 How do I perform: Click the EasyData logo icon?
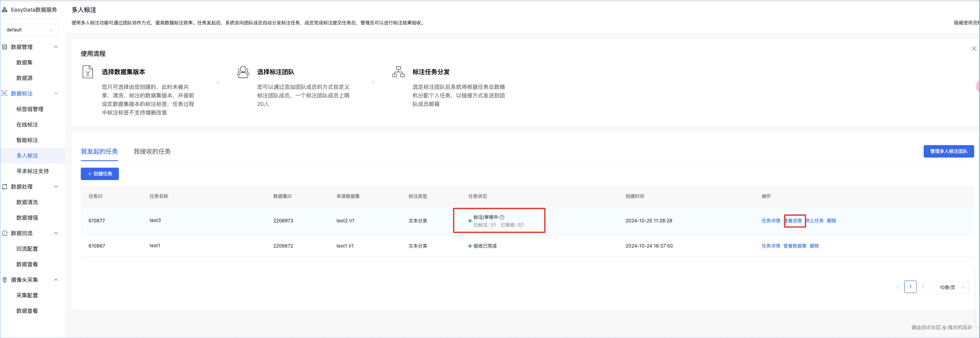click(5, 10)
